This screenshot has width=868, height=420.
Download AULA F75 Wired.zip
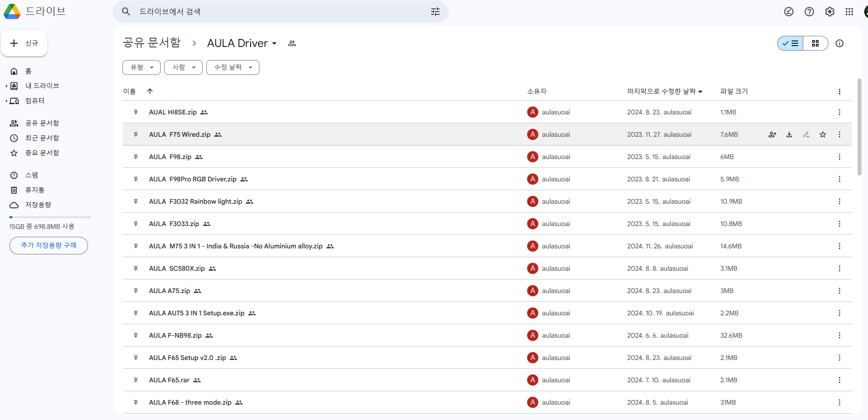point(789,134)
